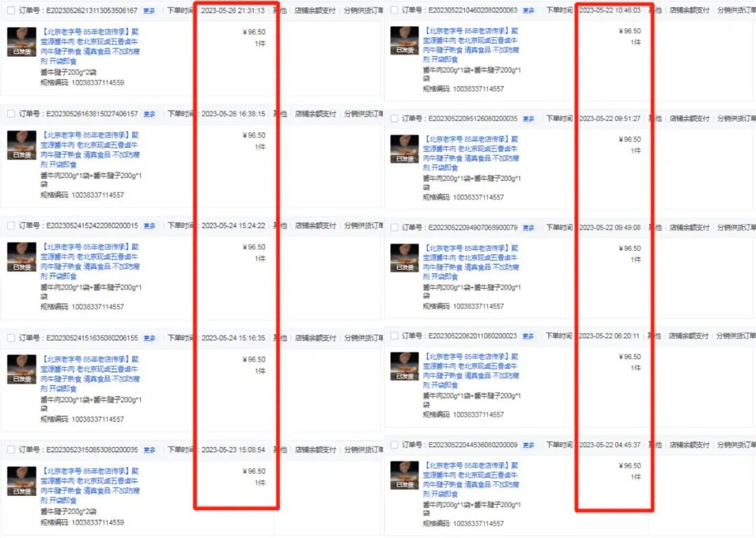
Task: Check the order placed 2023-05-22 10:46:03
Action: [x=394, y=10]
